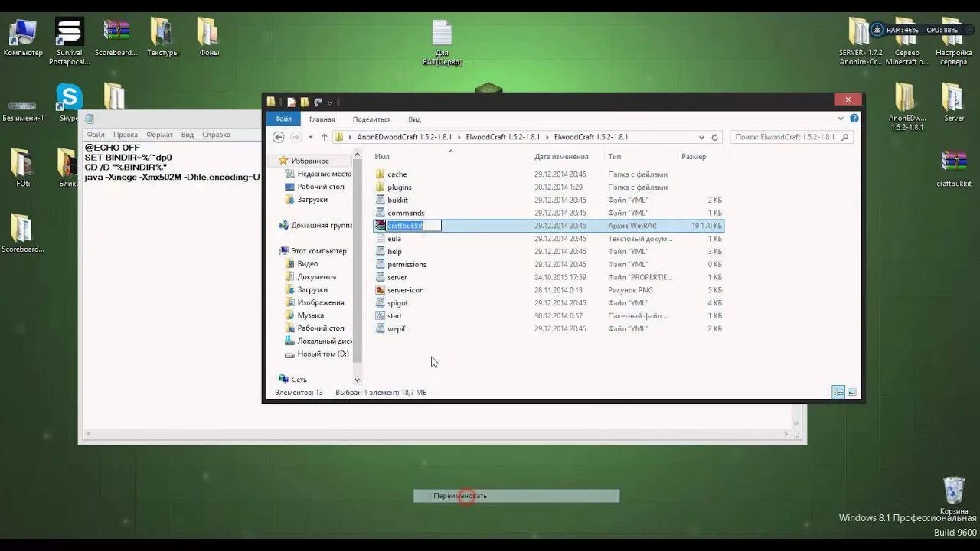Open the Recycle Bin (Корзина)
The image size is (980, 551).
click(954, 496)
